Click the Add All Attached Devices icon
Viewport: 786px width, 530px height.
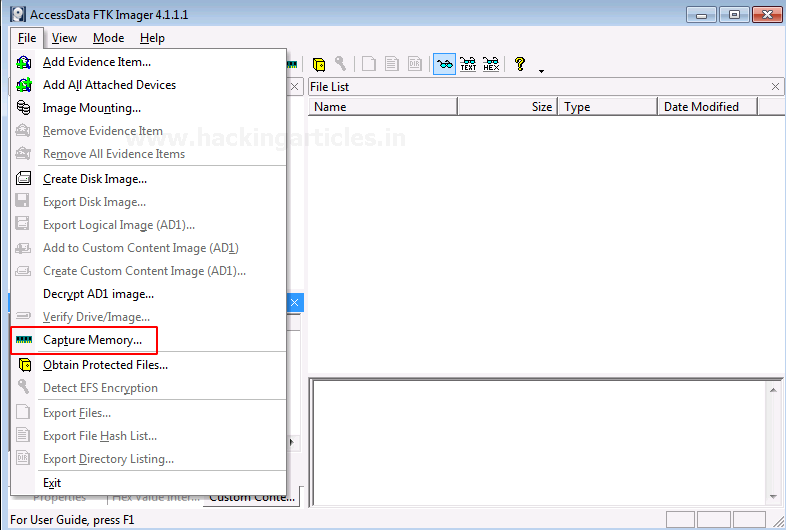(24, 85)
